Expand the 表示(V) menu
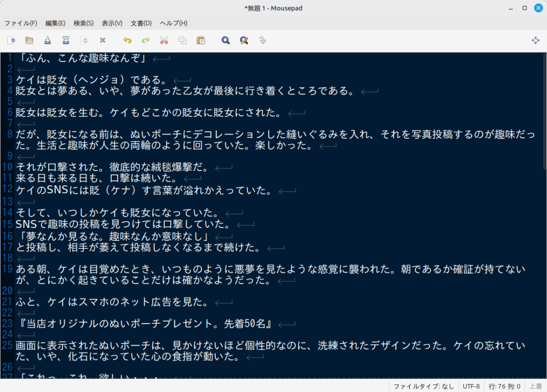Screen dimensions: 547x392 click(x=112, y=23)
